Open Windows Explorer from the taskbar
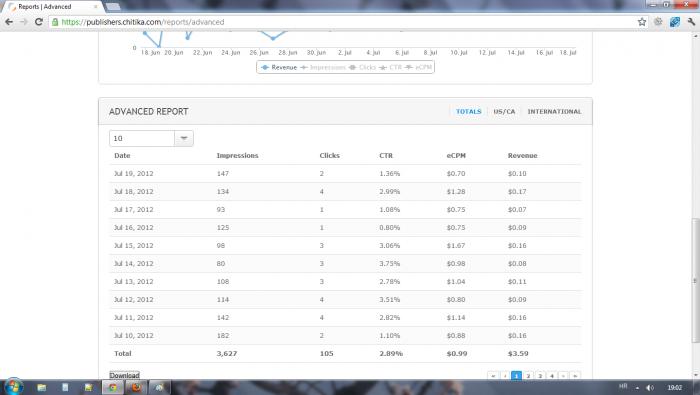The height and width of the screenshot is (395, 700). tap(42, 387)
